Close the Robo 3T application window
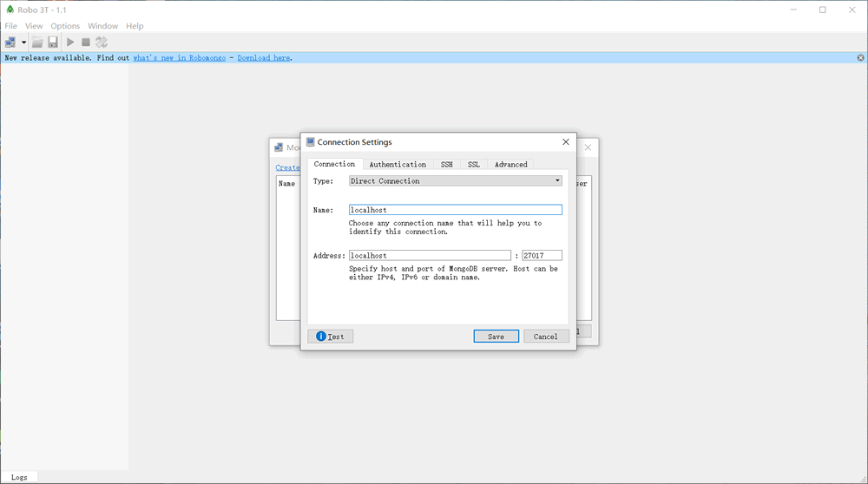The height and width of the screenshot is (484, 868). (852, 10)
